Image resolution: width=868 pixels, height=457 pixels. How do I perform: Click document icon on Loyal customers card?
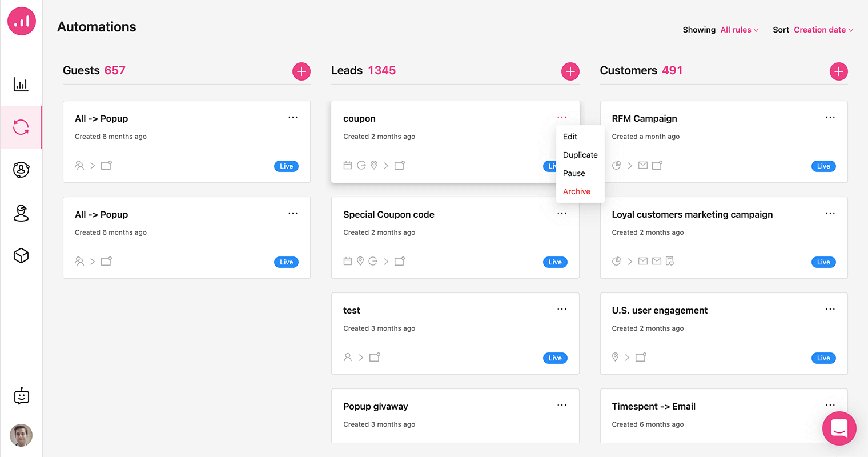(670, 261)
